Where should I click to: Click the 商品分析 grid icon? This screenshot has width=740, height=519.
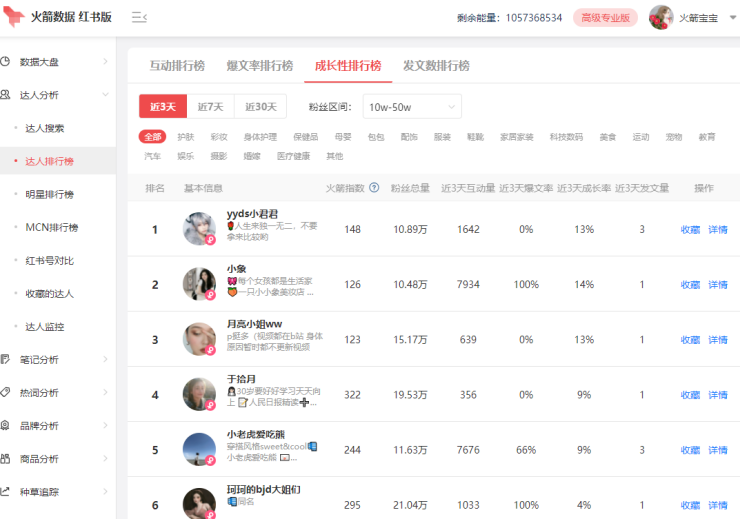pyautogui.click(x=5, y=458)
